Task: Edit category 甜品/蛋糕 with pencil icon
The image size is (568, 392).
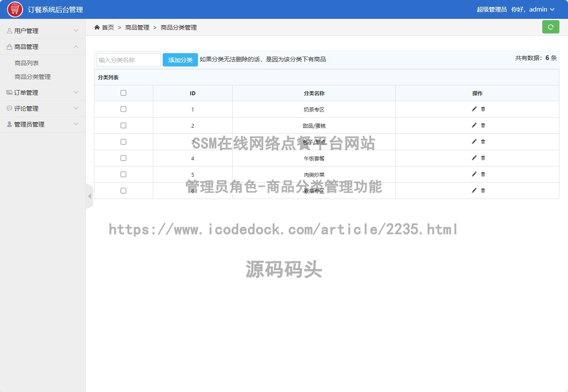Action: coord(474,125)
